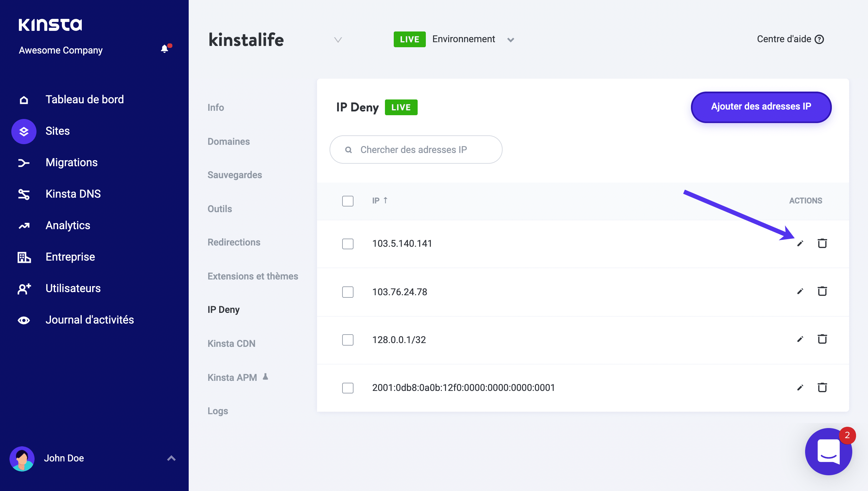Click Ajouter des adresses IP button
868x491 pixels.
pos(761,107)
